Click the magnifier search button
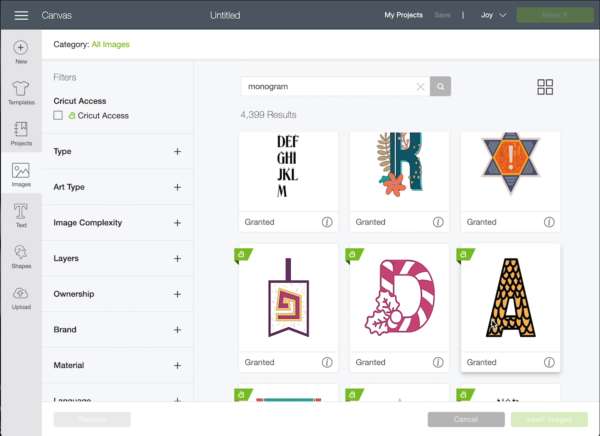Viewport: 600px width, 436px height. click(x=441, y=87)
